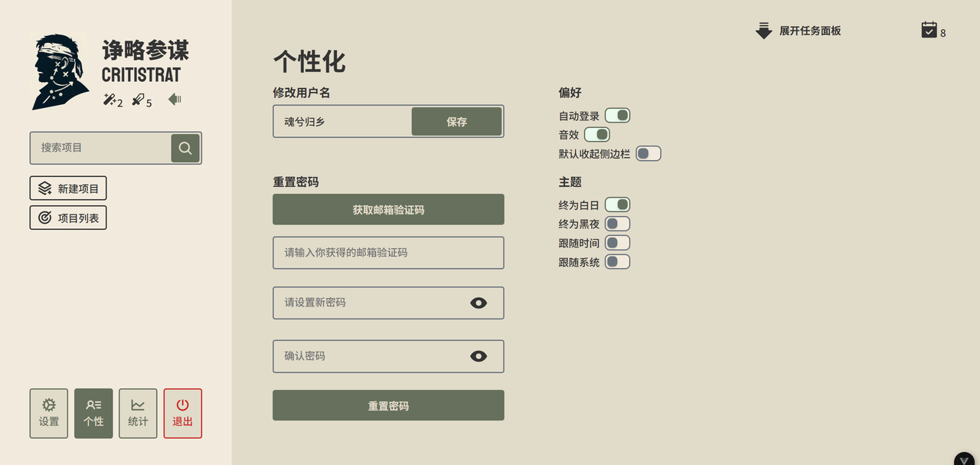Switch to the 个性 tab
980x465 pixels.
pos(93,413)
